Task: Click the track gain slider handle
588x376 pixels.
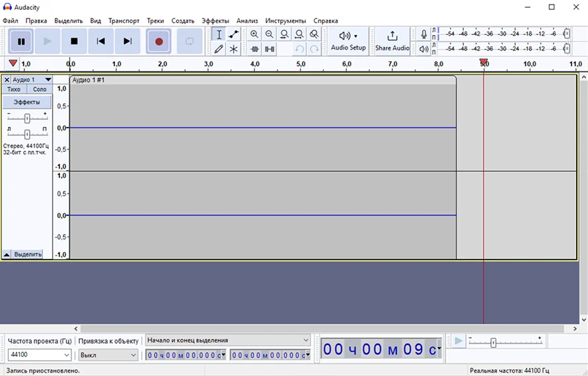Action: (x=27, y=118)
